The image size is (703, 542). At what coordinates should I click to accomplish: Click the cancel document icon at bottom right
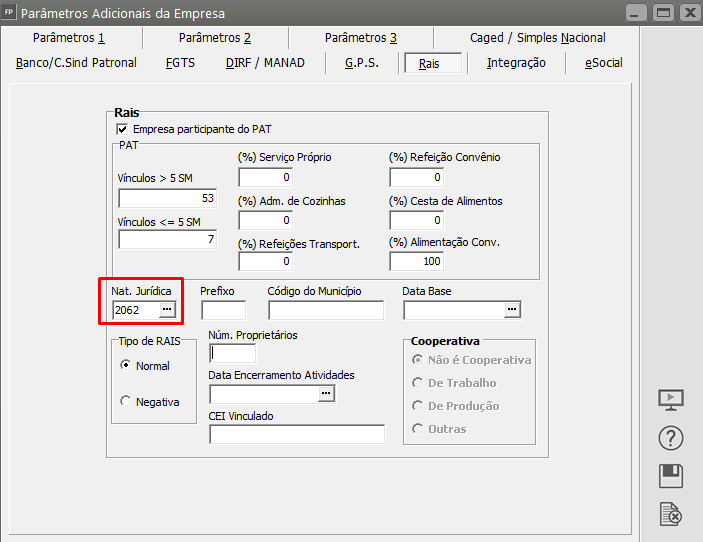click(670, 514)
